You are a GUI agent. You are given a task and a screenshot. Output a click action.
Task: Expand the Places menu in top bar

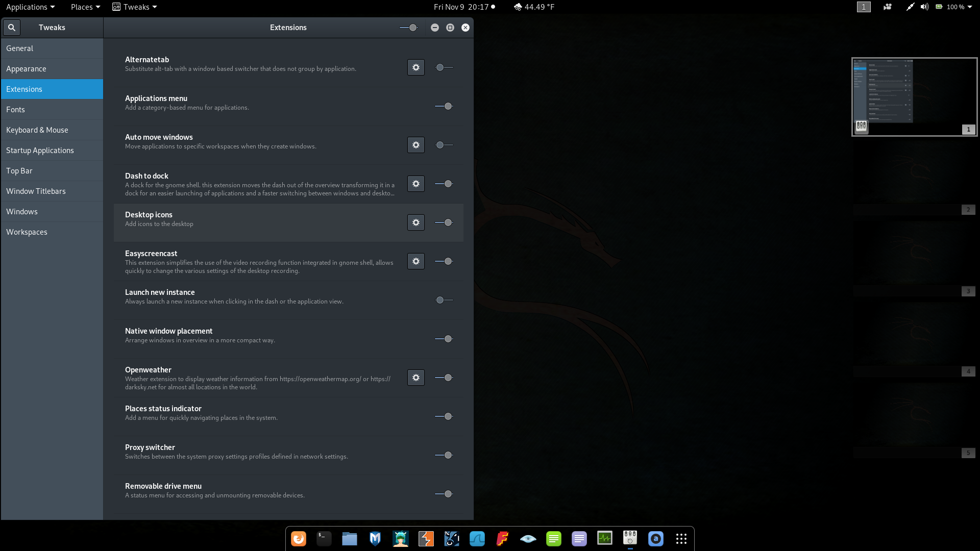[x=85, y=7]
